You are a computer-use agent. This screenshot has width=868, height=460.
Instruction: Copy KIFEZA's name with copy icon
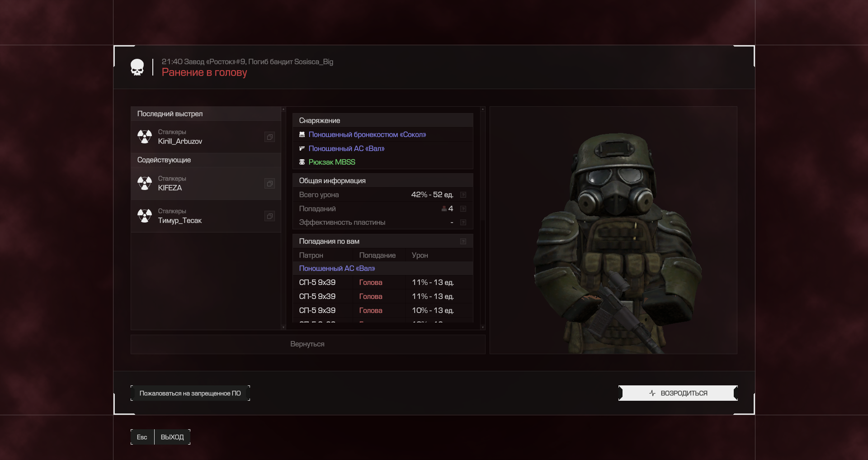pos(269,183)
